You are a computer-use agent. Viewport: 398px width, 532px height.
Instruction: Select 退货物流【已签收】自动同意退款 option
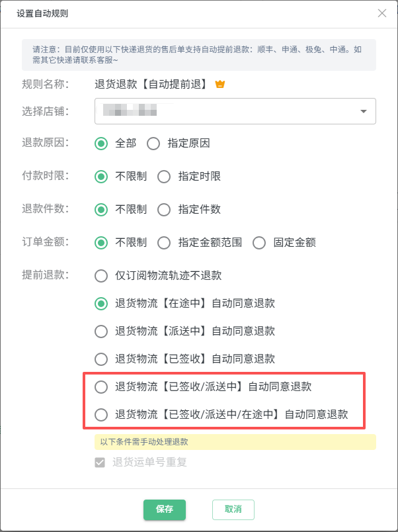pos(101,359)
